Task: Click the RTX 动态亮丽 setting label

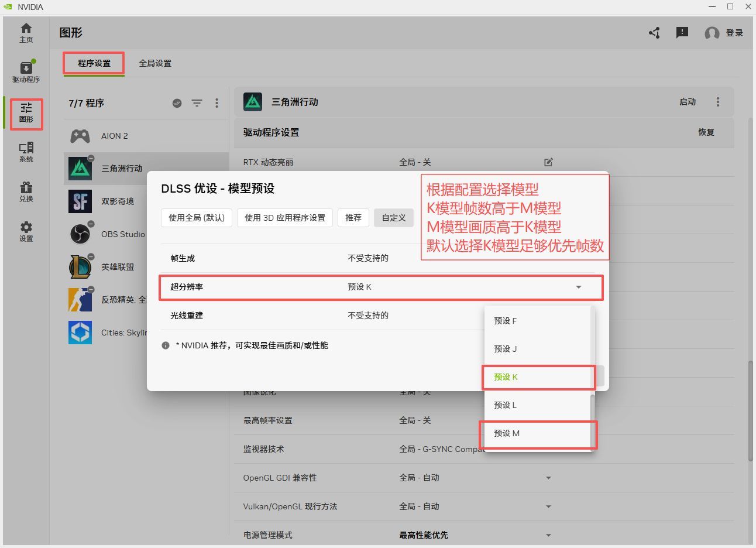Action: click(268, 162)
